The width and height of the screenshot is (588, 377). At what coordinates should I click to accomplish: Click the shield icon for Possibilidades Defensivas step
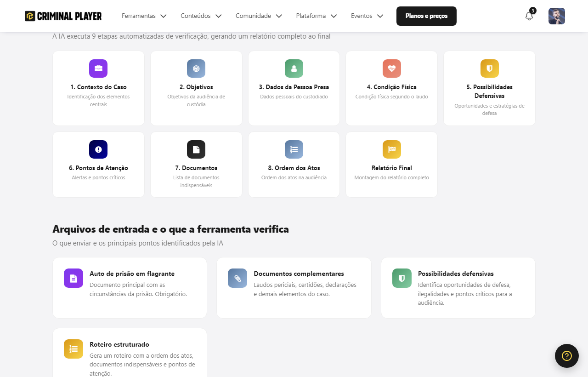click(x=490, y=69)
